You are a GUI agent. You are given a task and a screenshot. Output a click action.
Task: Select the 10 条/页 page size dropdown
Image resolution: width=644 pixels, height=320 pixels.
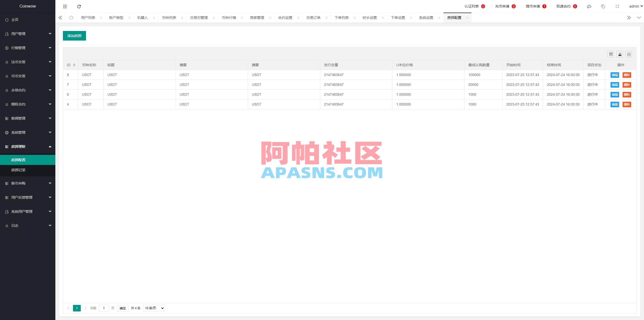[x=154, y=308]
